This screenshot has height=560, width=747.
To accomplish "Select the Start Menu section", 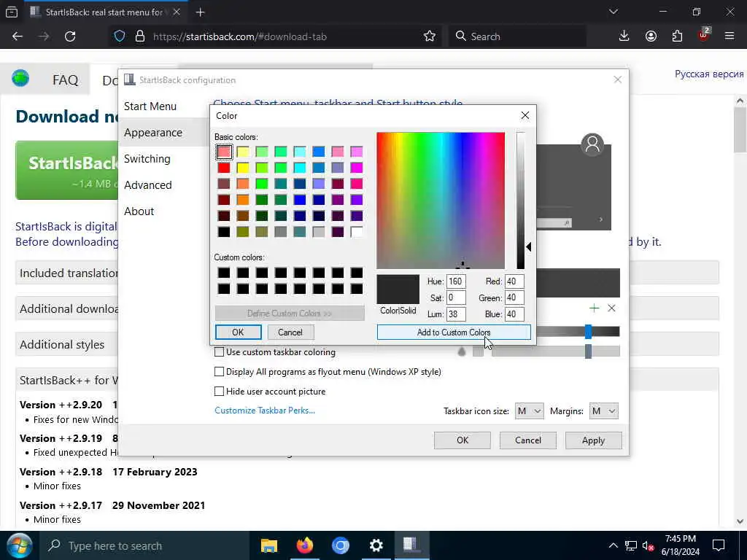I will coord(150,106).
